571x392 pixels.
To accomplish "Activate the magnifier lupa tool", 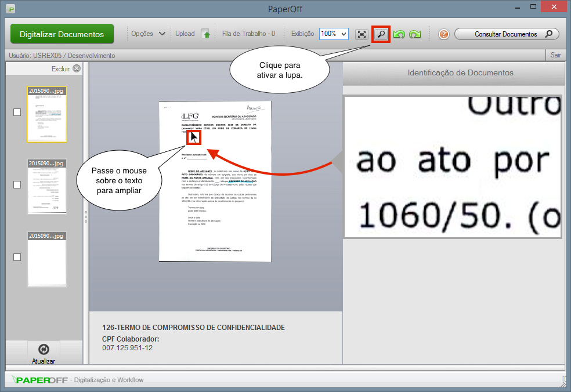I will coord(381,34).
